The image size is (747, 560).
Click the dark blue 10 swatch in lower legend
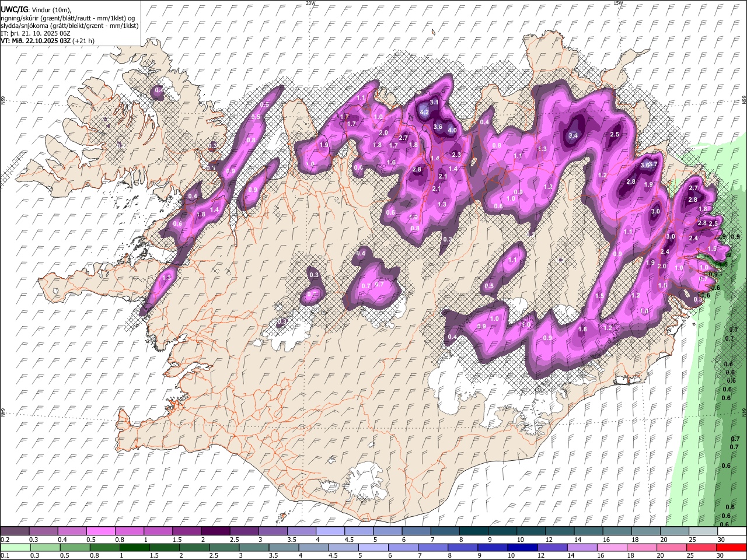point(522,547)
